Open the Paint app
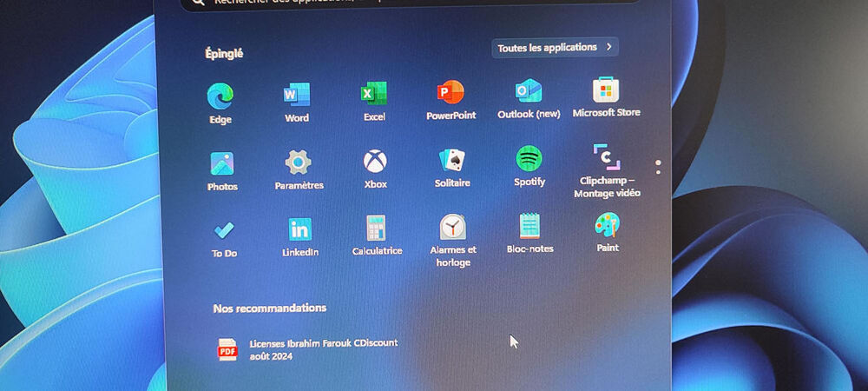The height and width of the screenshot is (391, 868). click(608, 233)
